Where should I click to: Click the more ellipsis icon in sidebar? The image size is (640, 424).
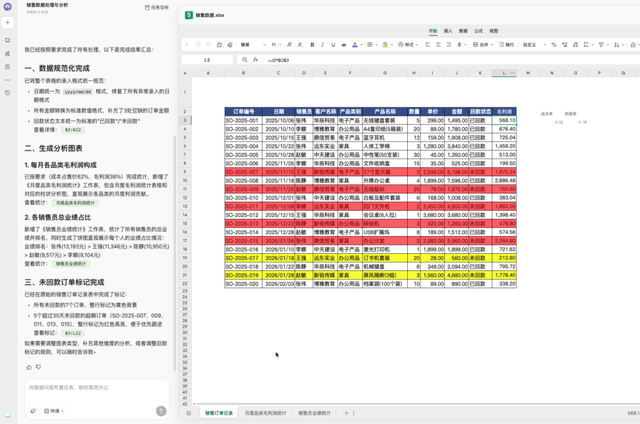[x=7, y=80]
